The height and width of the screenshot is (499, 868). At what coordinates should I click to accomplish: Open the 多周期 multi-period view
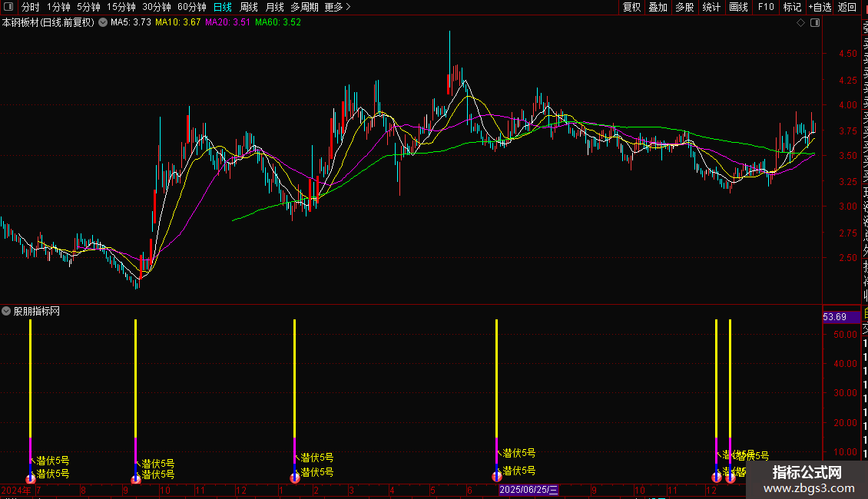click(x=304, y=7)
